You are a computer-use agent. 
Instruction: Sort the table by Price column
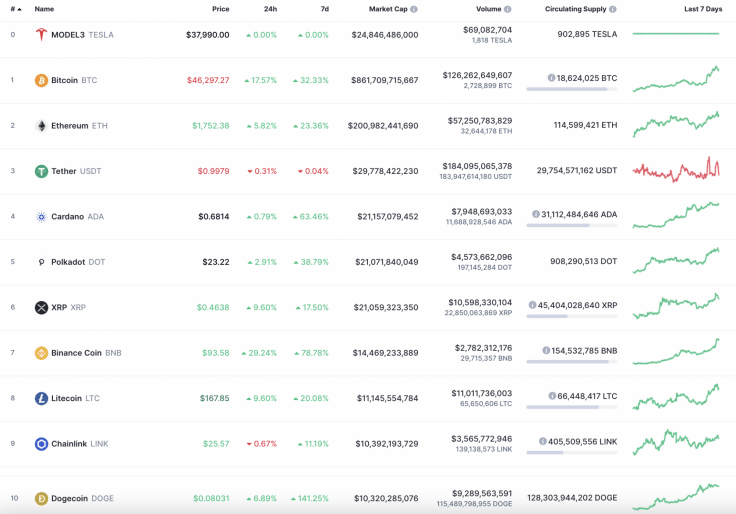(220, 9)
